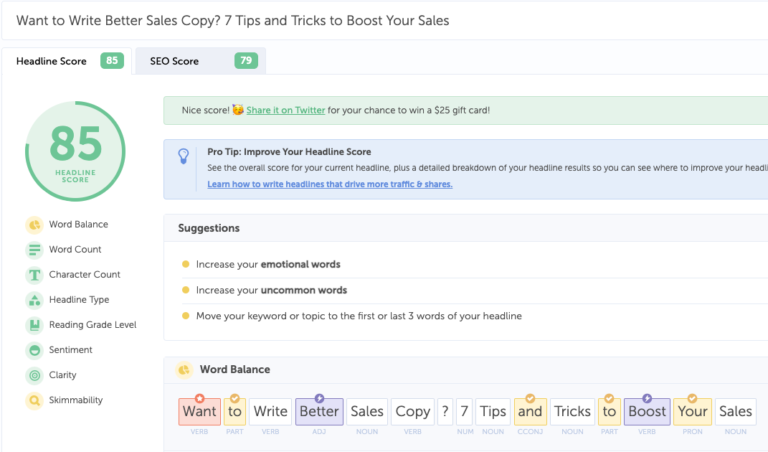This screenshot has width=768, height=452.
Task: Click the Word Balance section title
Action: coord(235,370)
